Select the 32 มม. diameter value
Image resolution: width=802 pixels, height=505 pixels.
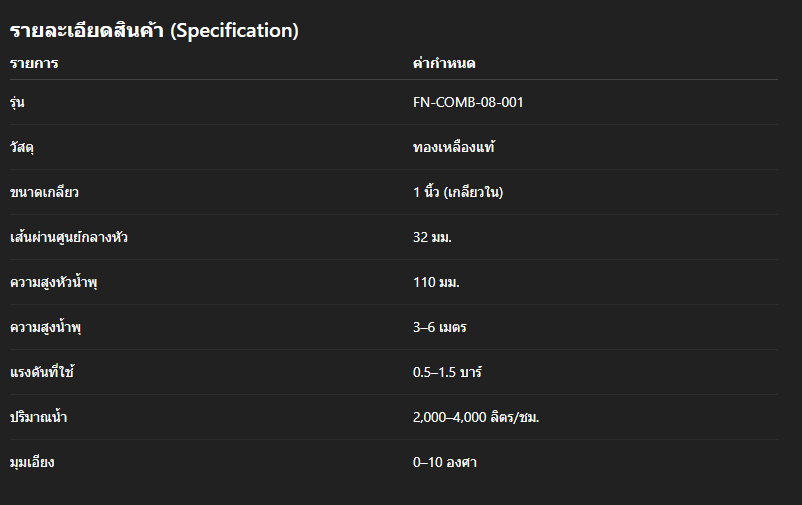[x=439, y=237]
